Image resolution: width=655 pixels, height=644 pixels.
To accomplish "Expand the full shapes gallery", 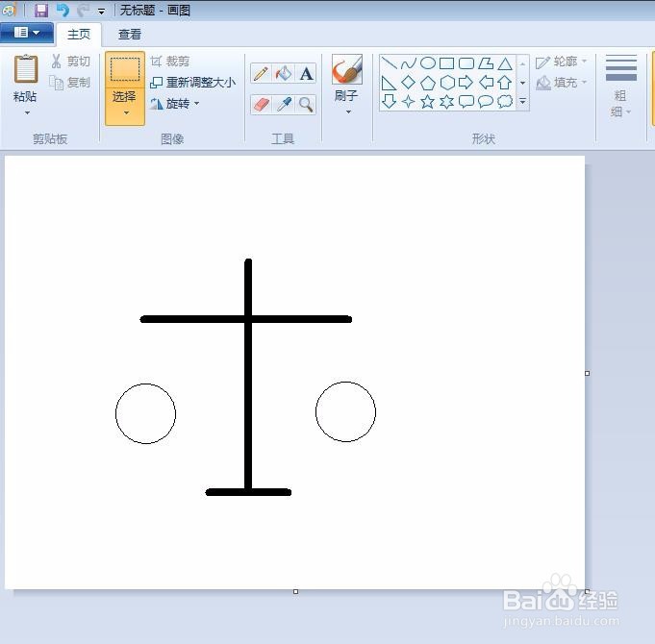I will (522, 101).
